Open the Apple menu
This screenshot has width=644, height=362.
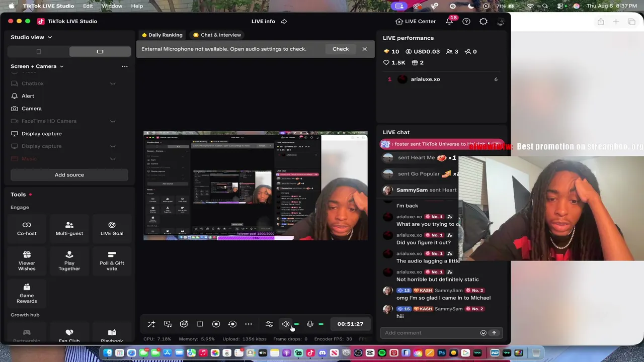pos(11,6)
